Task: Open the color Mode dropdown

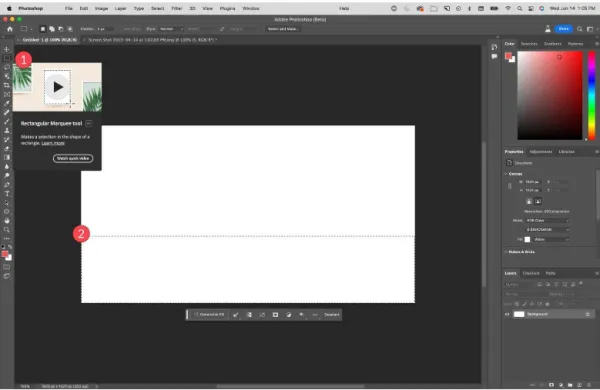Action: coord(548,220)
